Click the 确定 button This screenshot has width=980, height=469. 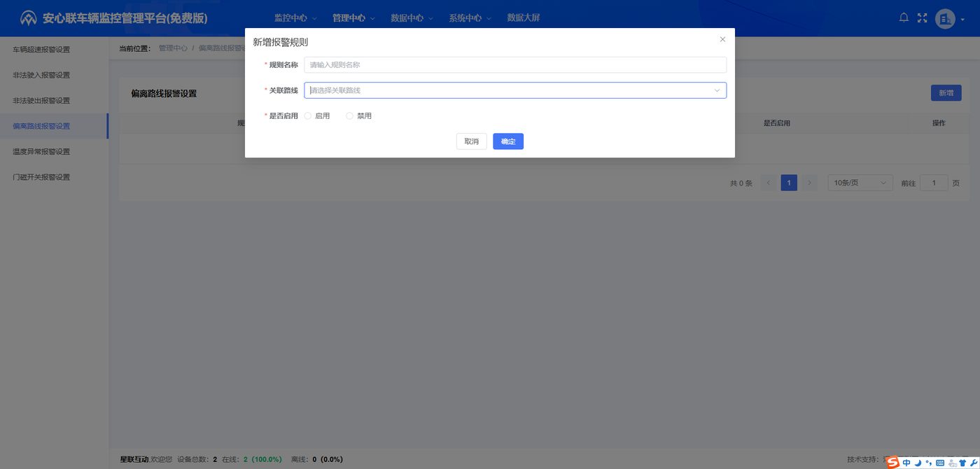pyautogui.click(x=508, y=141)
